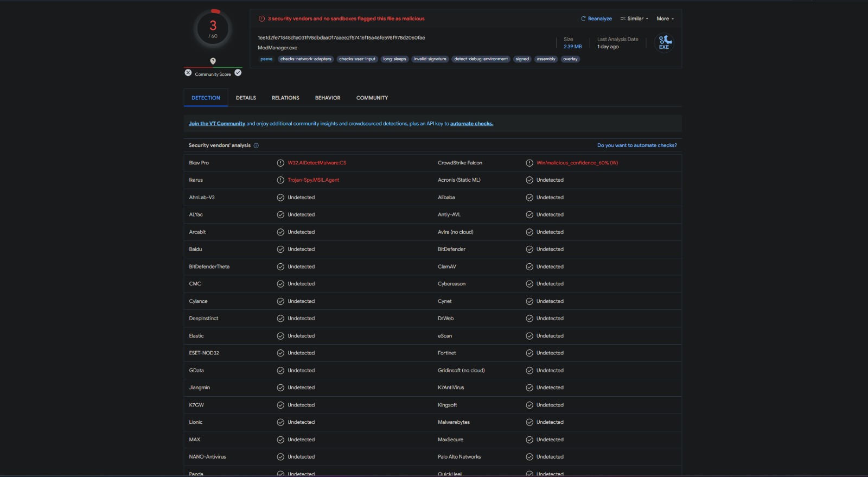The image size is (868, 477).
Task: Click the undetected check icon for Arcabit
Action: (x=280, y=232)
